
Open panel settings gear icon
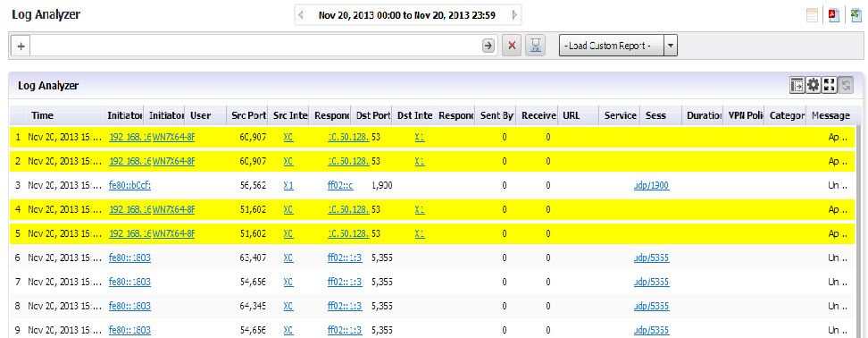click(813, 85)
